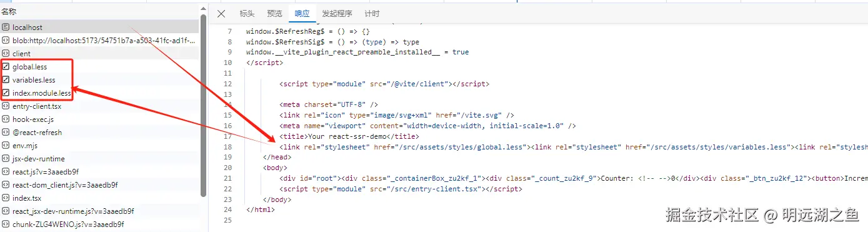Select the react_jsx-dev-runtime.js?v=3aaedb9f request
Viewport: 868px width, 232px height.
pyautogui.click(x=99, y=211)
